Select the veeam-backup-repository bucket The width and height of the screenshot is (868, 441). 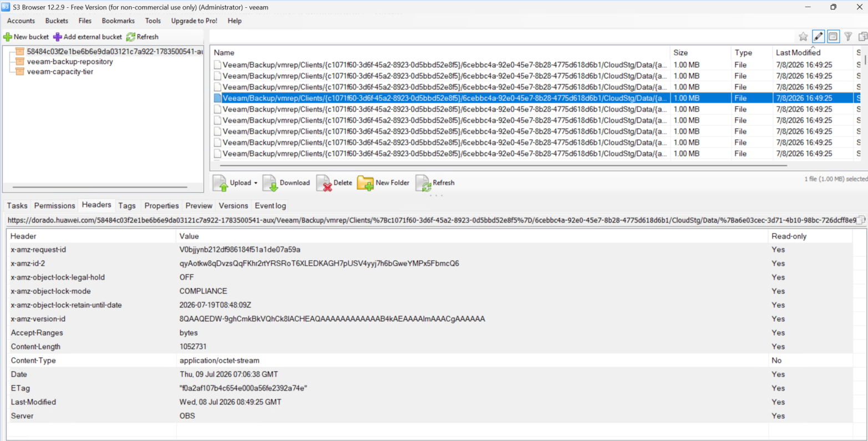tap(70, 62)
